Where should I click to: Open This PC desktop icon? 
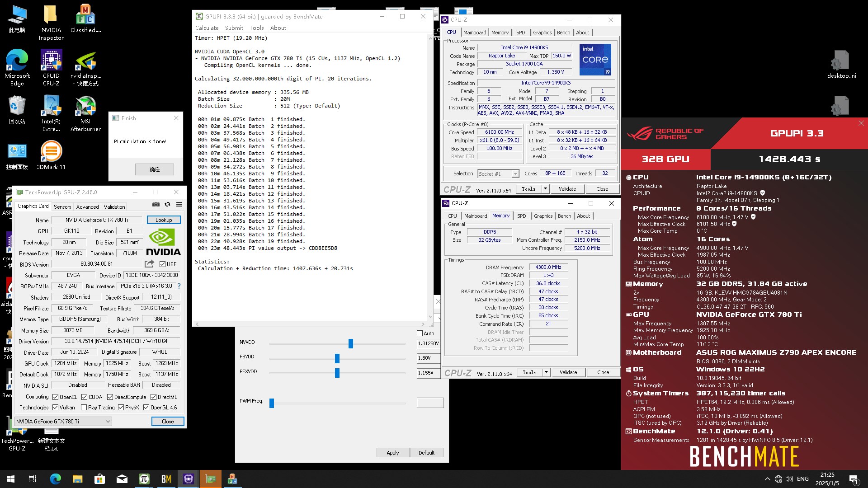pyautogui.click(x=17, y=19)
